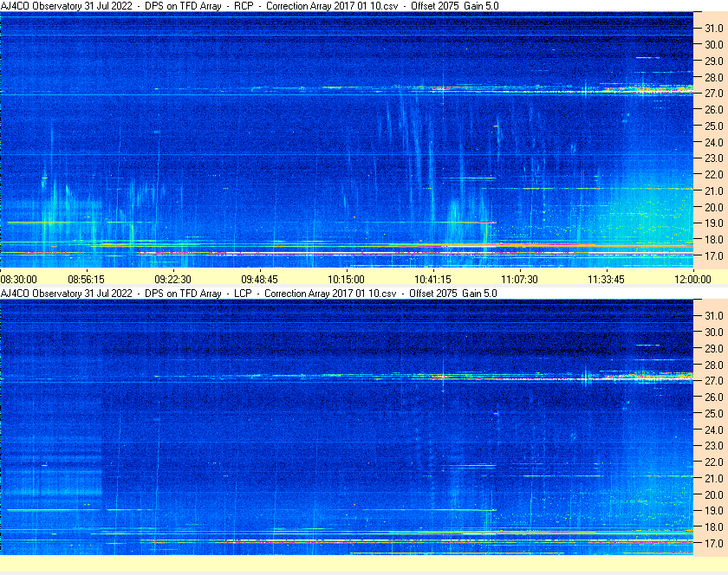Image resolution: width=728 pixels, height=575 pixels.
Task: Click the 21.0 frequency label on RCP plot
Action: click(714, 191)
